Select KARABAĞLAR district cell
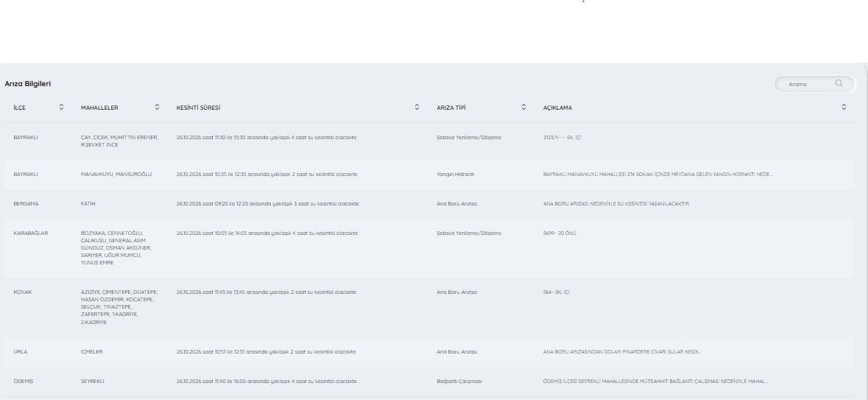This screenshot has height=400, width=868. [30, 234]
